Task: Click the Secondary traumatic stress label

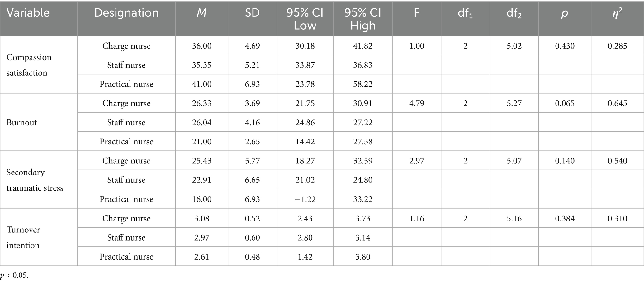Action: [35, 180]
